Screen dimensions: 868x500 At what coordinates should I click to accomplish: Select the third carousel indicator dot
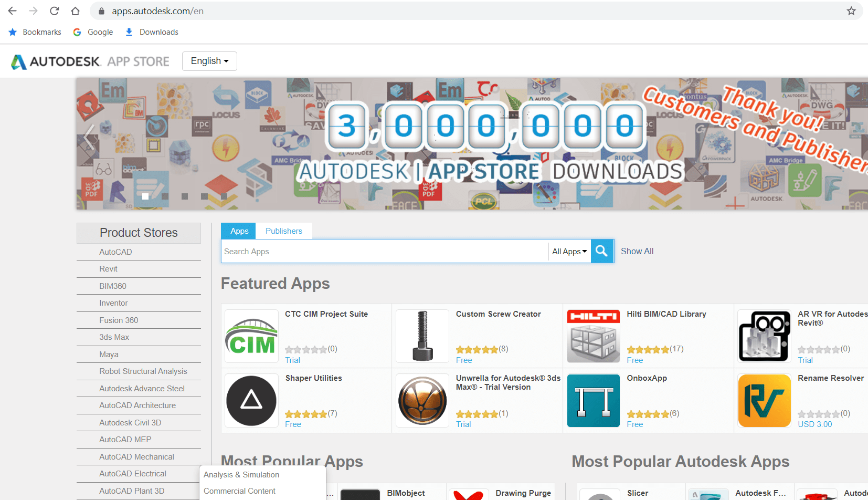pyautogui.click(x=185, y=196)
